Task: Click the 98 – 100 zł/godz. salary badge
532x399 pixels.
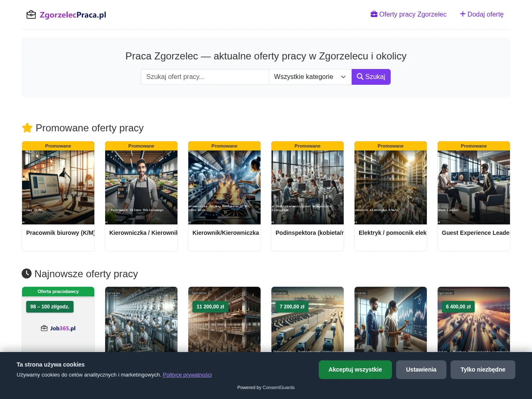Action: [x=50, y=307]
